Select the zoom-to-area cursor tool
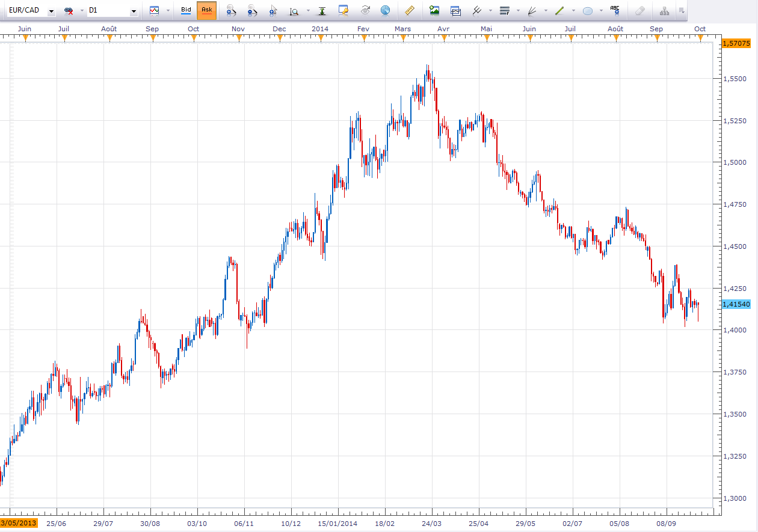This screenshot has width=758, height=532. click(x=274, y=11)
